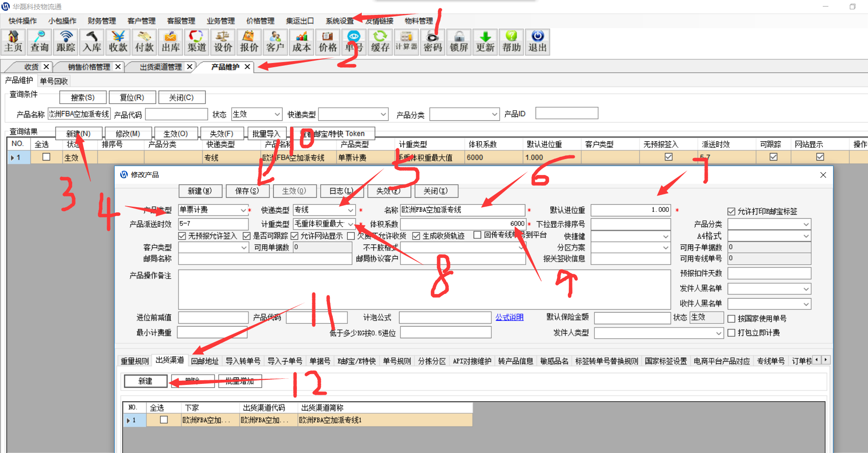The height and width of the screenshot is (453, 868).
Task: Click the 退出 exit power icon
Action: click(x=537, y=42)
